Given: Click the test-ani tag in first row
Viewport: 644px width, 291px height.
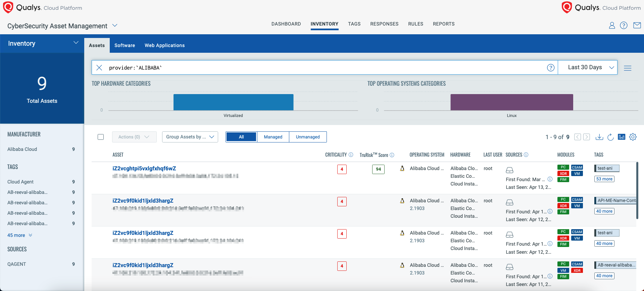Looking at the screenshot, I should 607,168.
